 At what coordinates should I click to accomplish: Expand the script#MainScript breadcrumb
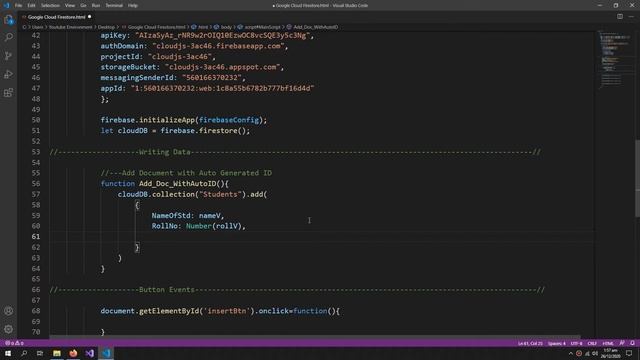pyautogui.click(x=262, y=27)
